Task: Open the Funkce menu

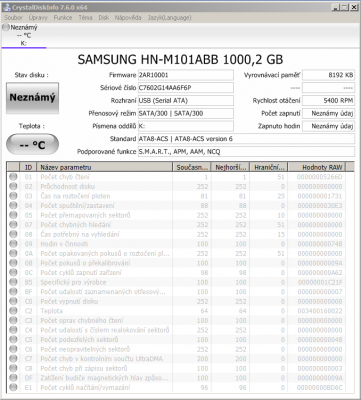Action: point(63,18)
